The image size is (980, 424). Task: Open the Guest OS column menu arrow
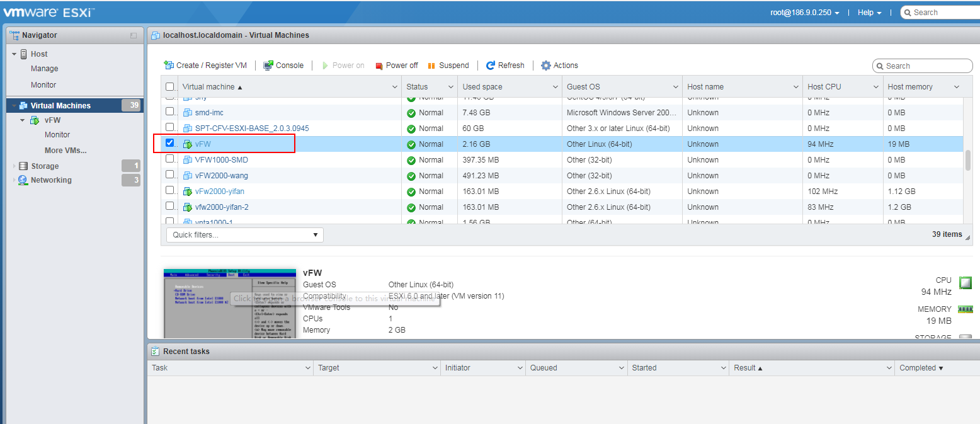click(675, 87)
